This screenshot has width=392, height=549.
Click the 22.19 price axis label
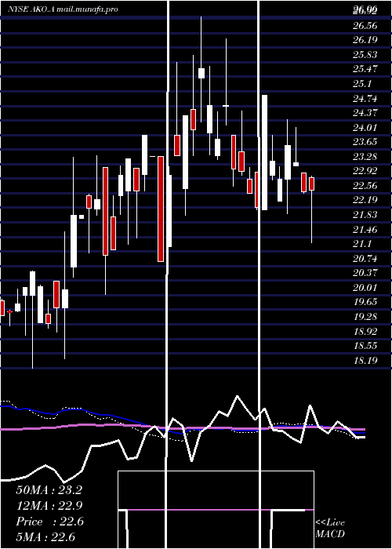pos(365,200)
